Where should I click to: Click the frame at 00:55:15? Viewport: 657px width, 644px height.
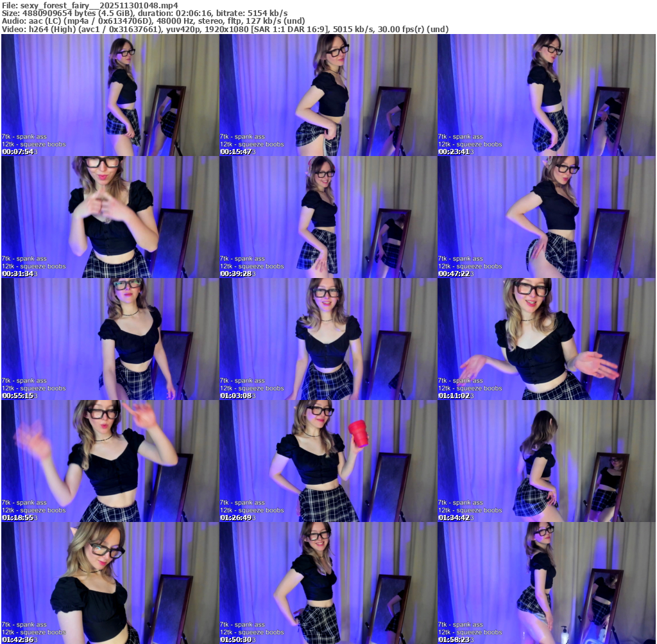[x=110, y=339]
